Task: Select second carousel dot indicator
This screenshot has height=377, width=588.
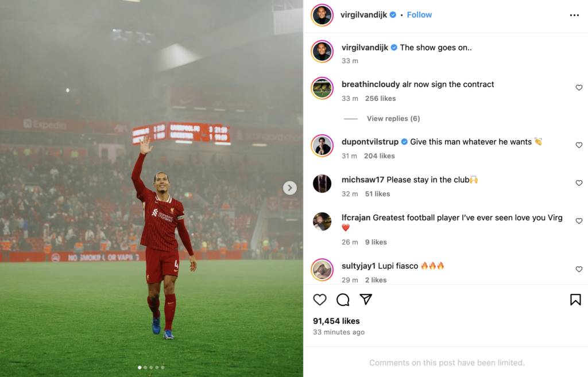Action: 145,367
